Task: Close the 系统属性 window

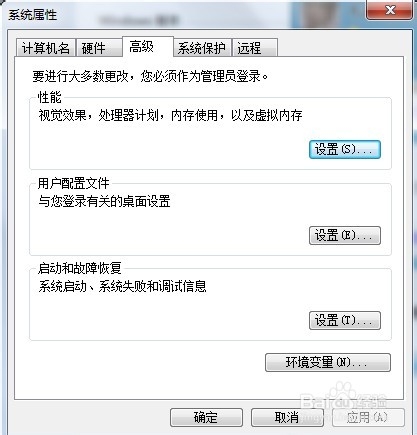Action: (389, 11)
